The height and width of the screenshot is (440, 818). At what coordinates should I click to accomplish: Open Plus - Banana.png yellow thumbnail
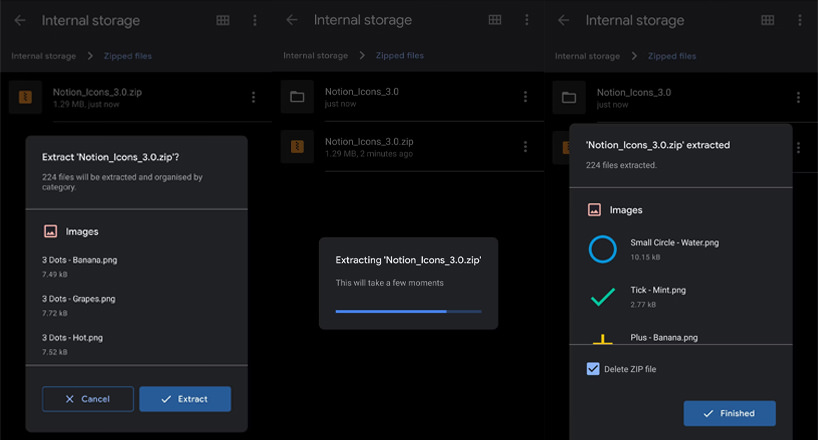coord(603,339)
